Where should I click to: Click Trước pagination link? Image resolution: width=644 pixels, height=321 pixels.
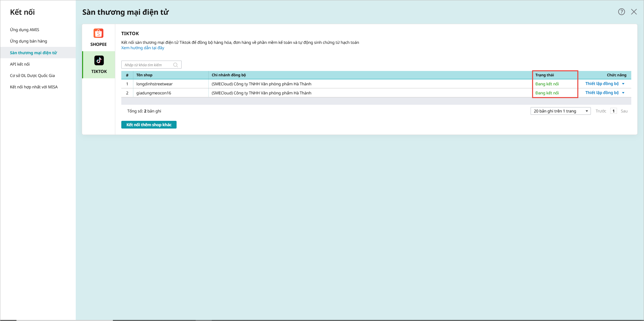pos(601,111)
